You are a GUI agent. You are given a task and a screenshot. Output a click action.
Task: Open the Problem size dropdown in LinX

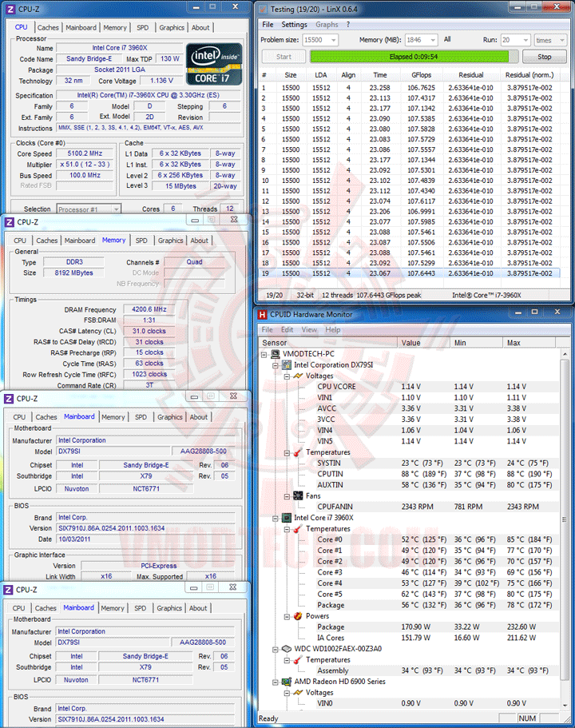click(x=333, y=41)
